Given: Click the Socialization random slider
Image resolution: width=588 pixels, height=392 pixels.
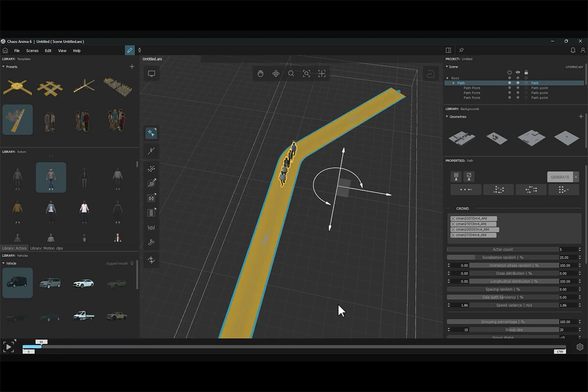Looking at the screenshot, I should 502,257.
